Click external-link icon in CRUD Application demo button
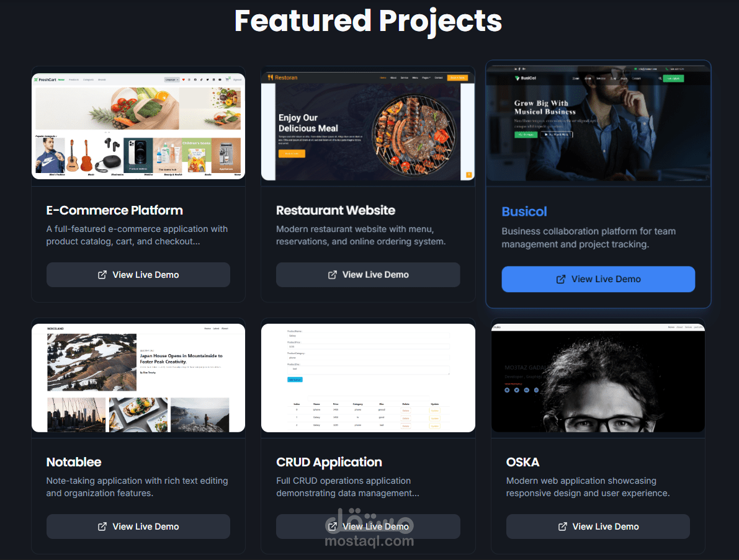739x560 pixels. [332, 527]
